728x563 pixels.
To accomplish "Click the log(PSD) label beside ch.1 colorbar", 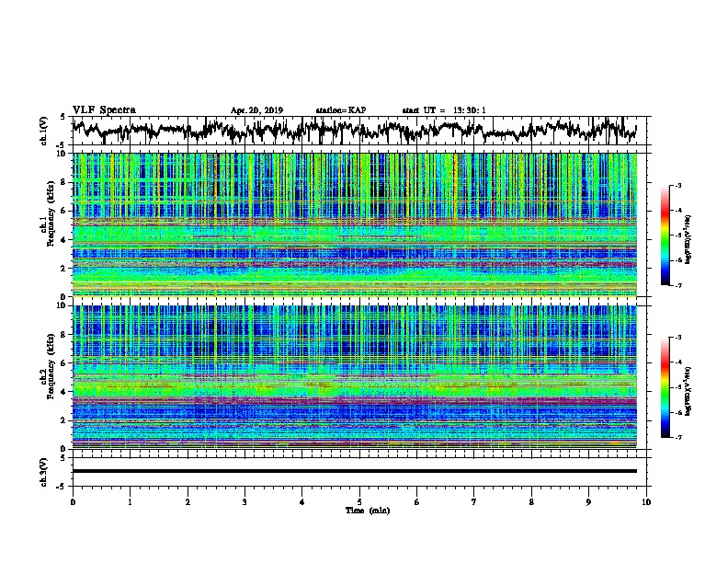I will pos(688,239).
